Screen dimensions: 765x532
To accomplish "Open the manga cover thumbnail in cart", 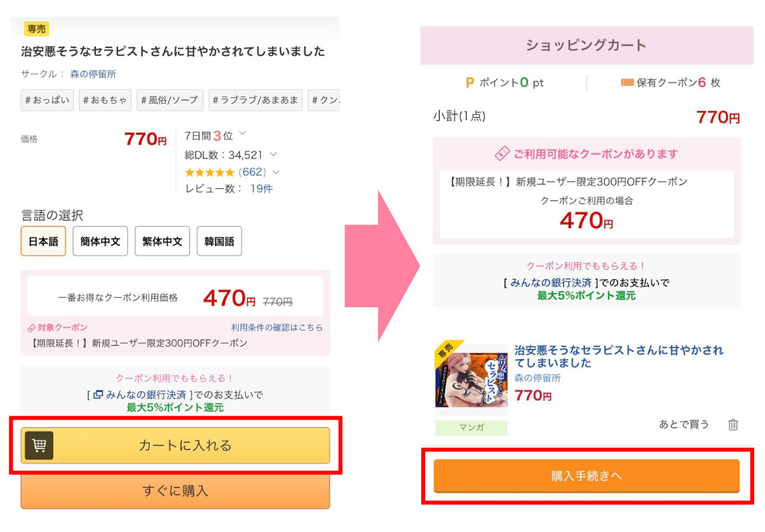I will click(x=471, y=376).
